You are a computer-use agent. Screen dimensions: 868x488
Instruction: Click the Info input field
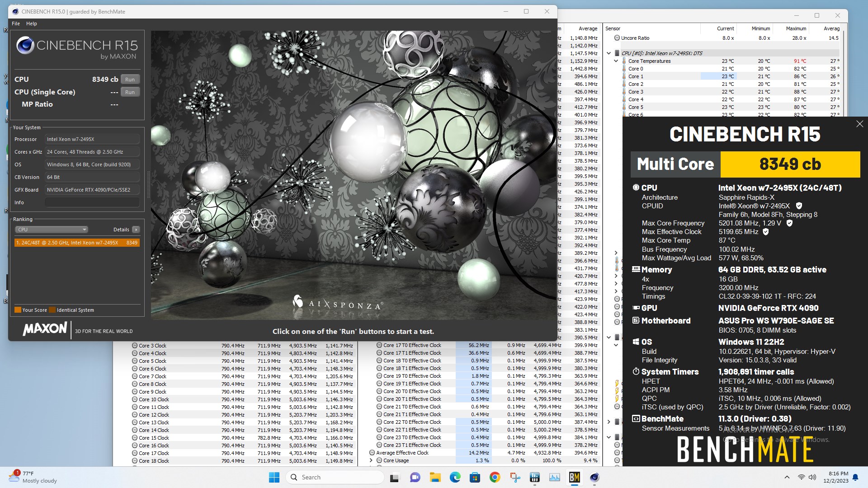(x=92, y=202)
